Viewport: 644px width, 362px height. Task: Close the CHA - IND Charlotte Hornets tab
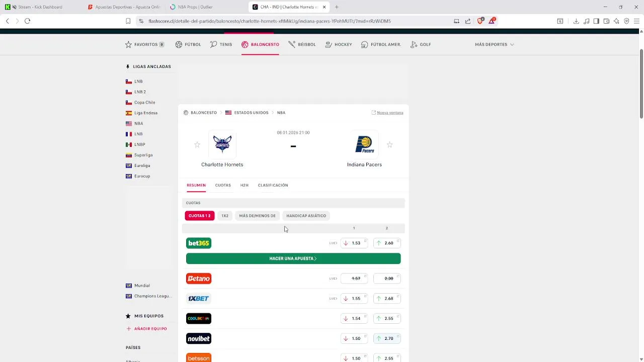(324, 7)
